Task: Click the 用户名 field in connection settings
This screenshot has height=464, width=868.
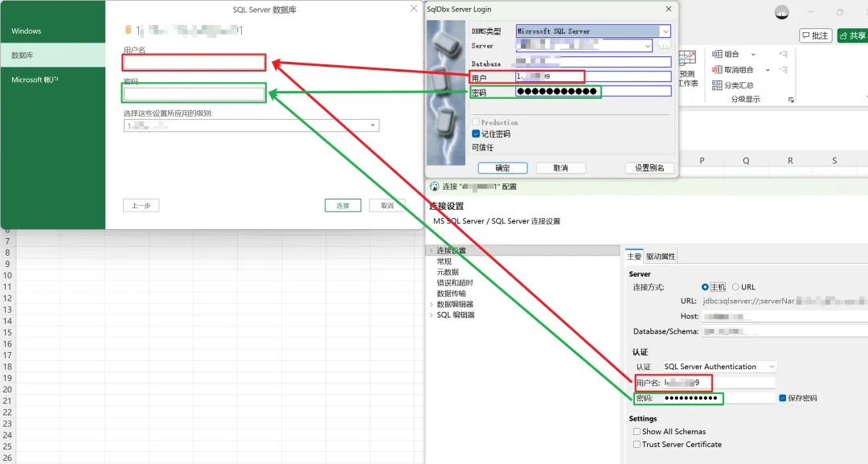Action: (719, 383)
